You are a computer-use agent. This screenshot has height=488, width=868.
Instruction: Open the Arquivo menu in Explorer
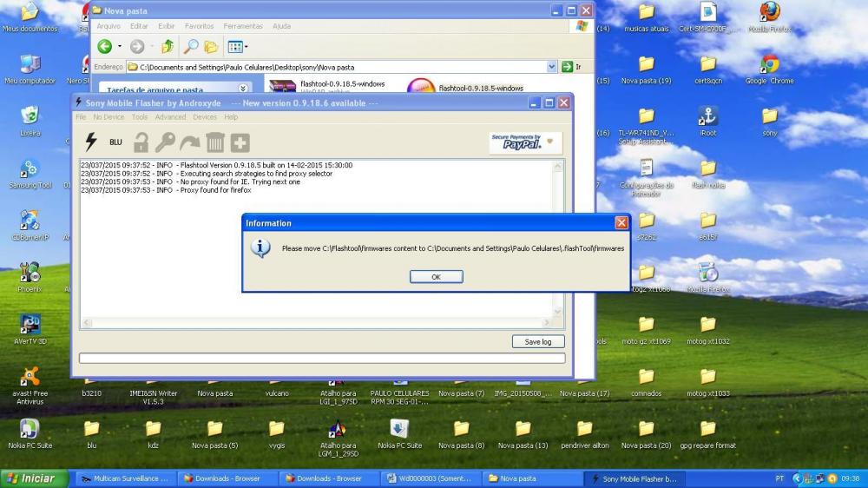(108, 26)
